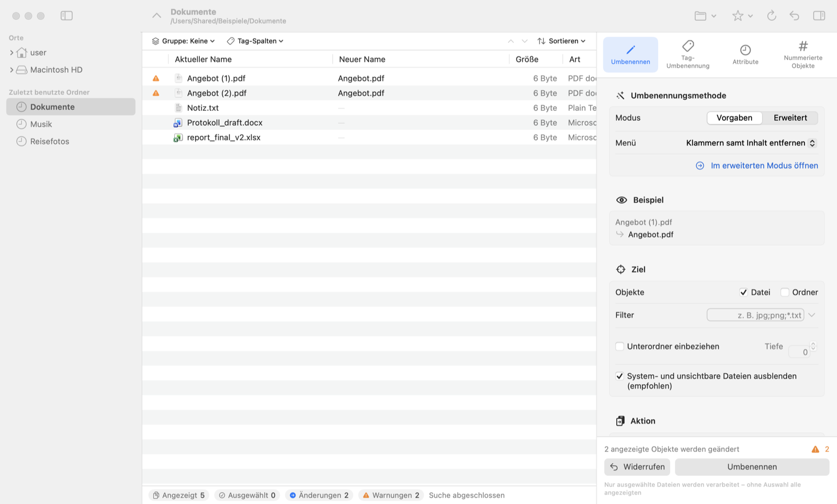Screen dimensions: 837x504
Task: Click the undo arrow icon in toolbar
Action: coord(794,16)
